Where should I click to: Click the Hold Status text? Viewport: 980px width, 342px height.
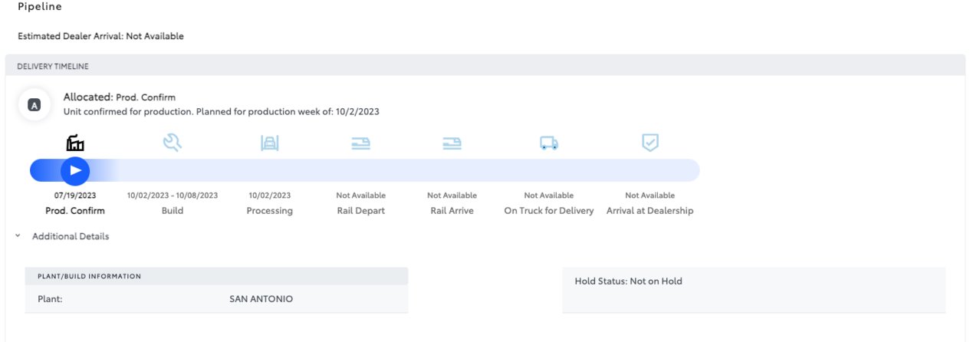click(x=628, y=281)
